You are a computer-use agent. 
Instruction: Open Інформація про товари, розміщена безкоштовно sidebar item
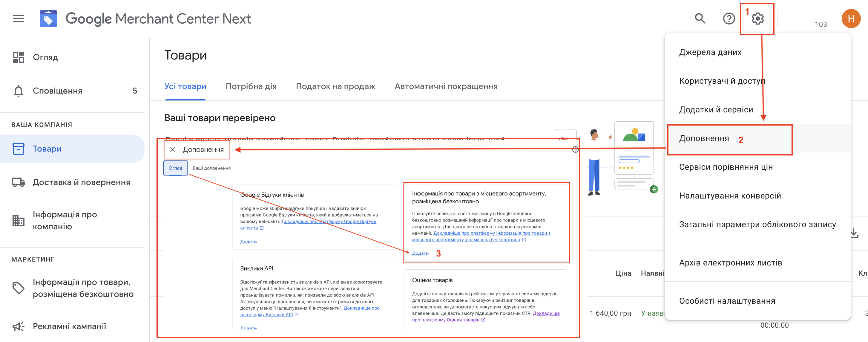click(72, 288)
